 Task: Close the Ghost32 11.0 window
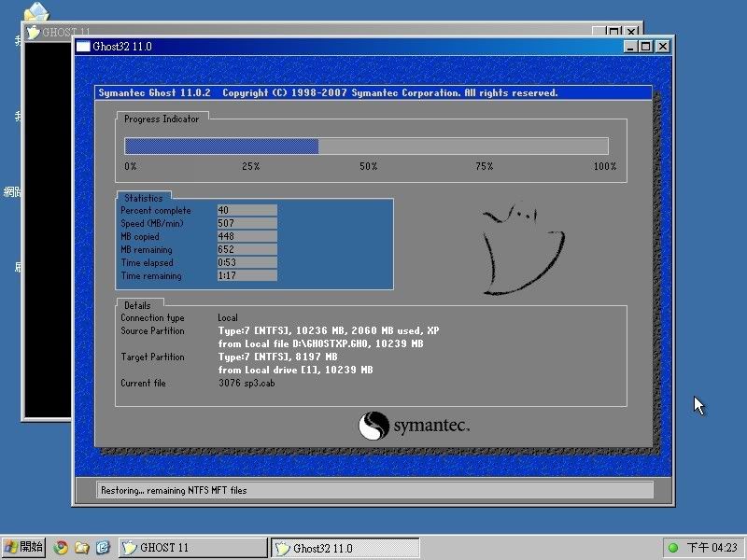pyautogui.click(x=663, y=46)
